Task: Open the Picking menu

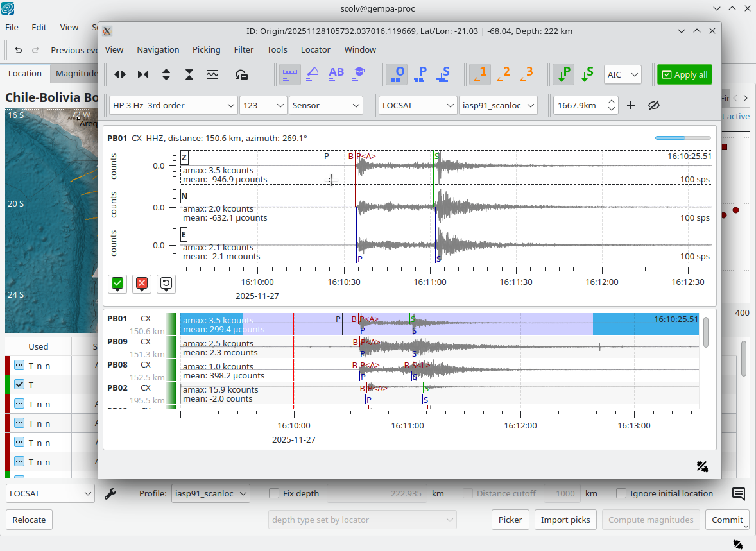Action: [206, 49]
